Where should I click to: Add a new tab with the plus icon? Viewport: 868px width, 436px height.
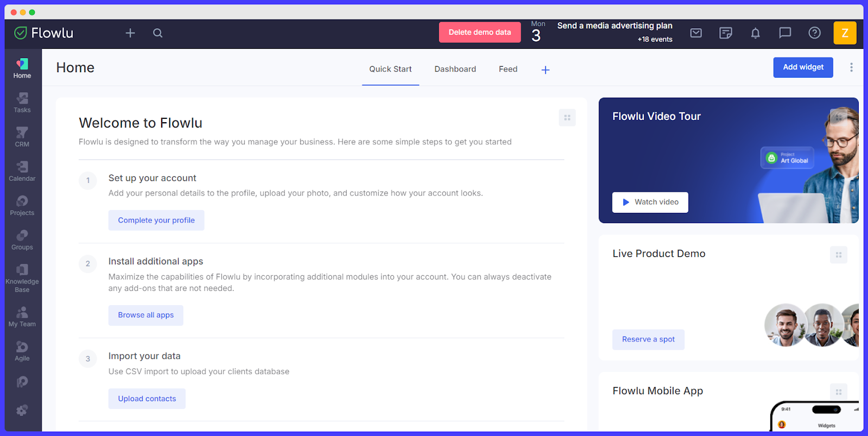pyautogui.click(x=546, y=69)
